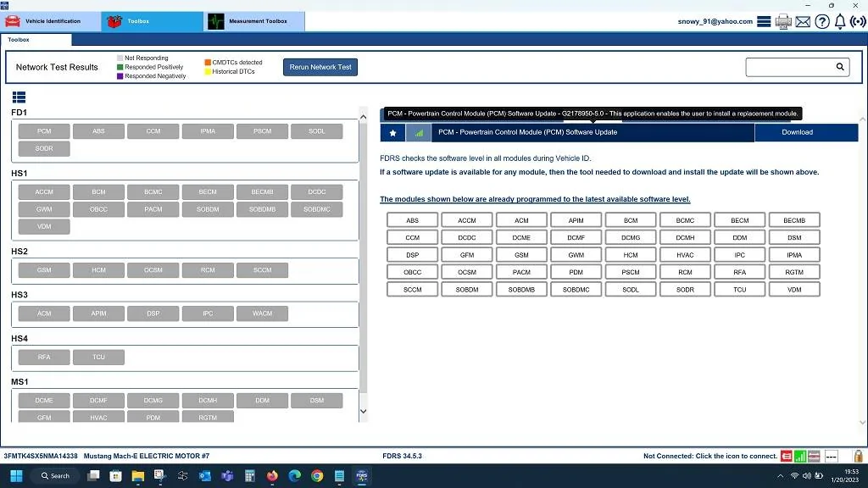The height and width of the screenshot is (488, 868).
Task: Click HVAC in latest software module list
Action: point(685,255)
